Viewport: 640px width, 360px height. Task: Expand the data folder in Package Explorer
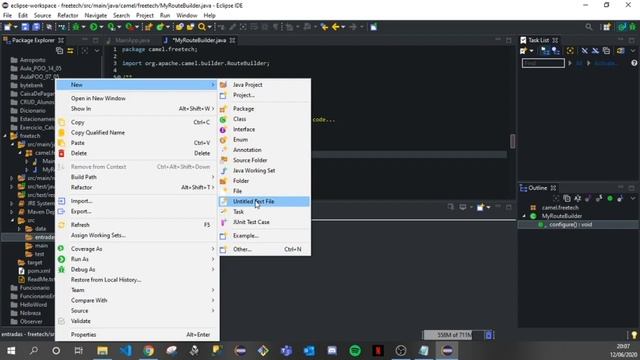pos(19,229)
